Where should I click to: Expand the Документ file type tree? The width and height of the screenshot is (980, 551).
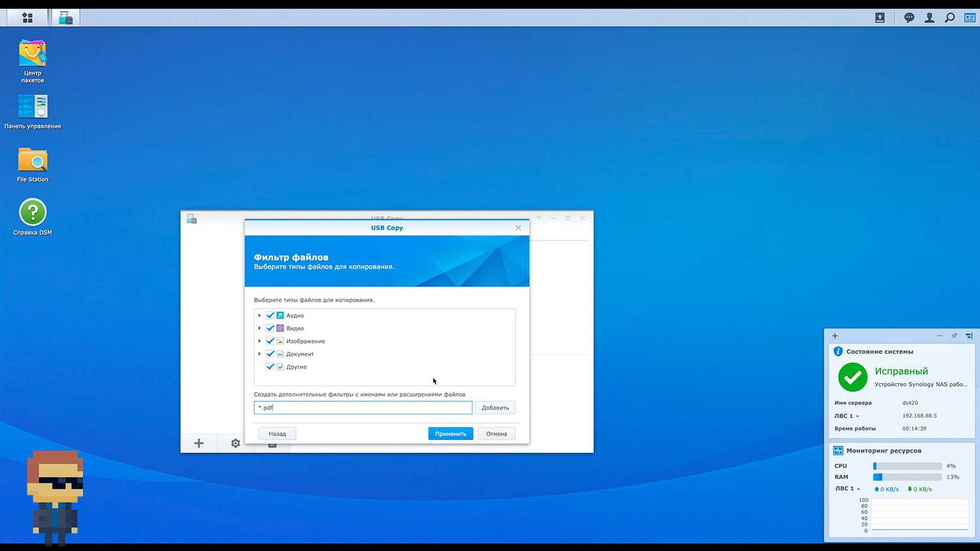(x=259, y=354)
